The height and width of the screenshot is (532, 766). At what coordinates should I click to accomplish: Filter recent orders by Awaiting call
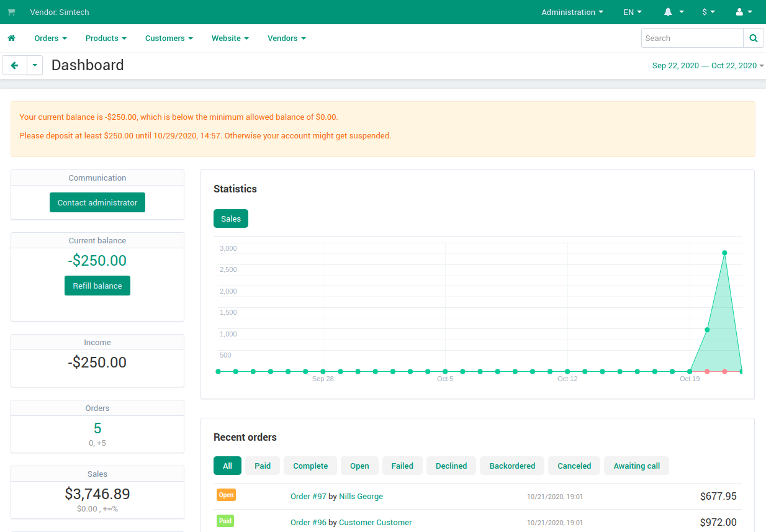coord(636,466)
